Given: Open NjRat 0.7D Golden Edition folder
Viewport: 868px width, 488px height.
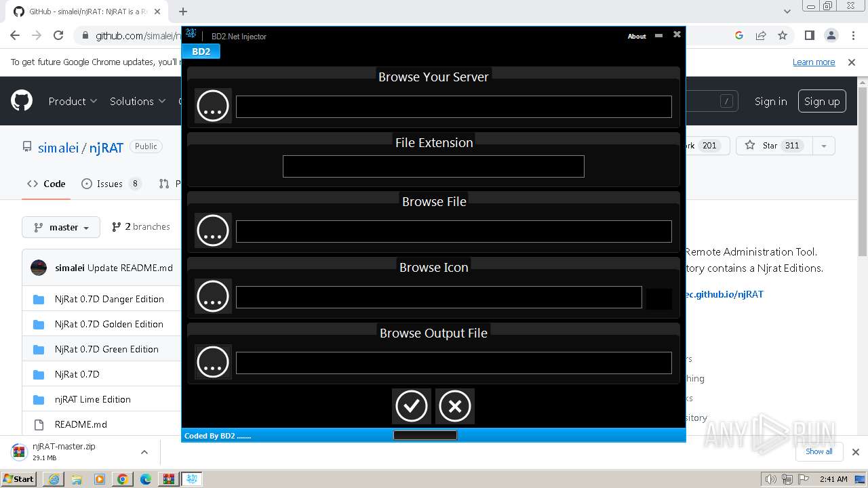Looking at the screenshot, I should click(x=109, y=324).
